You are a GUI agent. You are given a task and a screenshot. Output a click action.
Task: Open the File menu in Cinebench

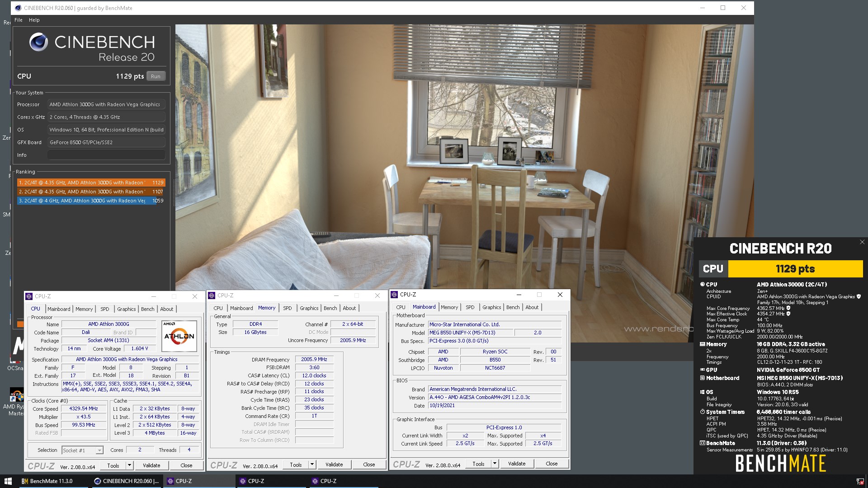(19, 20)
